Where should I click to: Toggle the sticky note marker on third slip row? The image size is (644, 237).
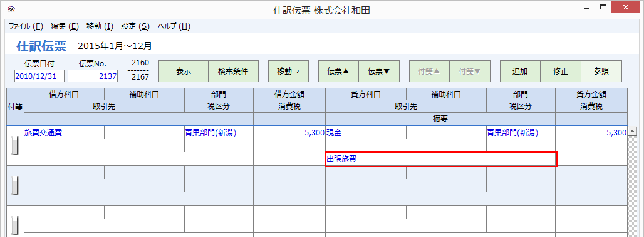point(15,226)
